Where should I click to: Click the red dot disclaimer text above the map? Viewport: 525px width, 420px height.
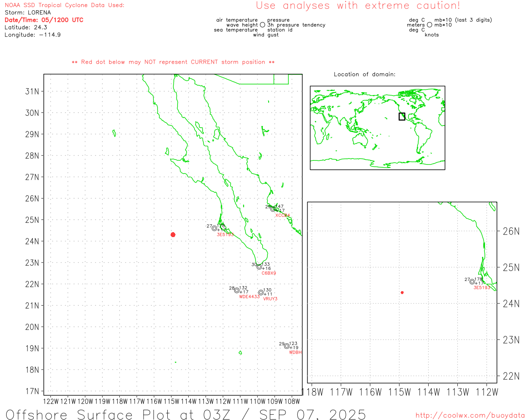coord(173,62)
